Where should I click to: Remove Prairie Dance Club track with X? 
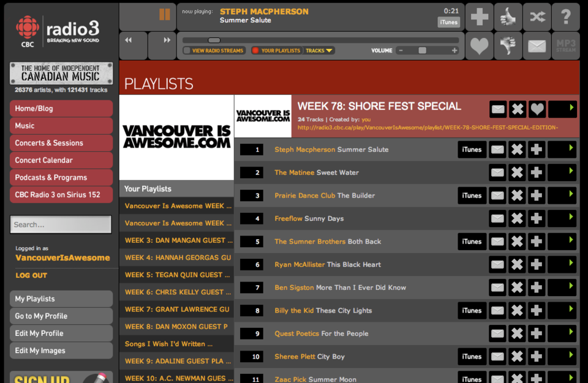click(517, 196)
